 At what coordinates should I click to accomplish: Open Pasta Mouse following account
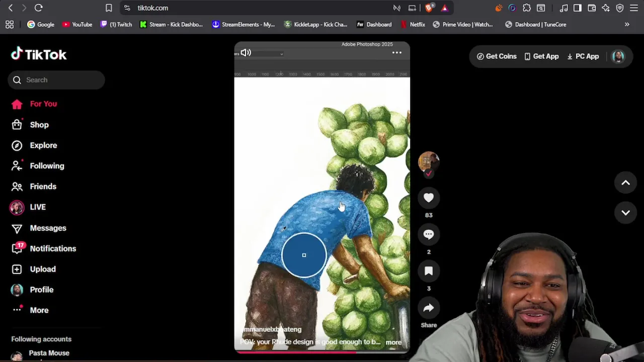point(49,353)
